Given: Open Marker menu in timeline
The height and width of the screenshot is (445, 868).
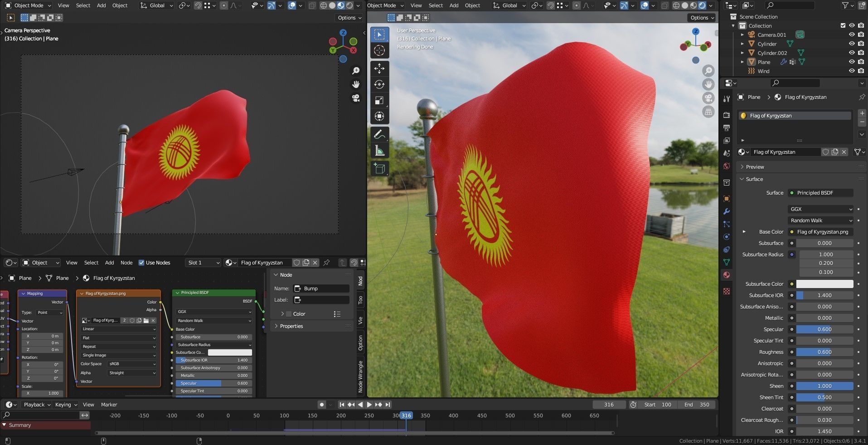Looking at the screenshot, I should [x=109, y=405].
